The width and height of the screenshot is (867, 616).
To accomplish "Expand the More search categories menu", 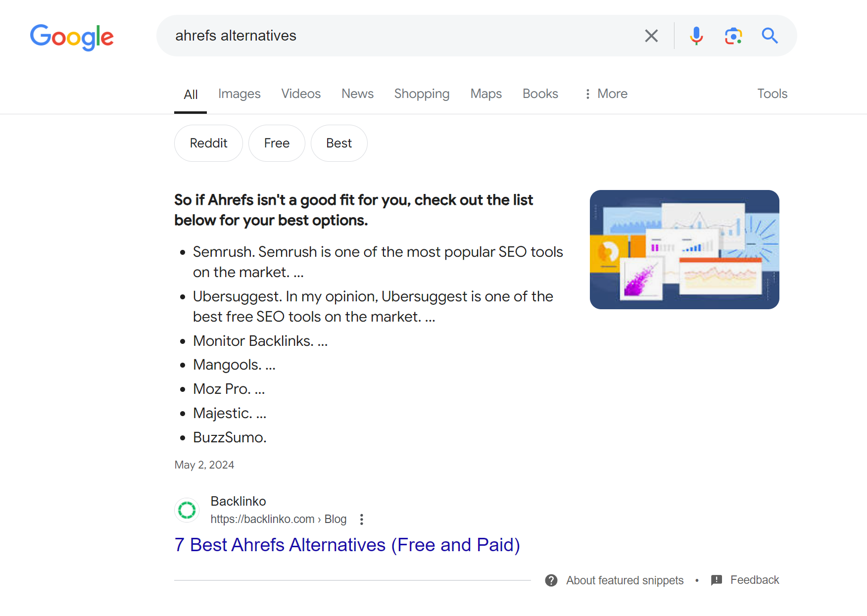I will pos(606,94).
